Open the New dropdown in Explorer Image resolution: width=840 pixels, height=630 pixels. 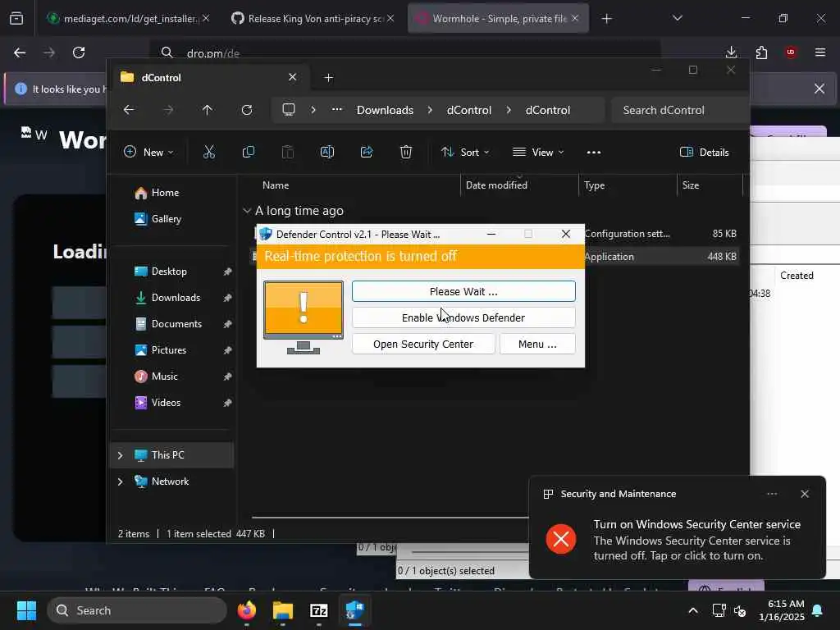(149, 152)
